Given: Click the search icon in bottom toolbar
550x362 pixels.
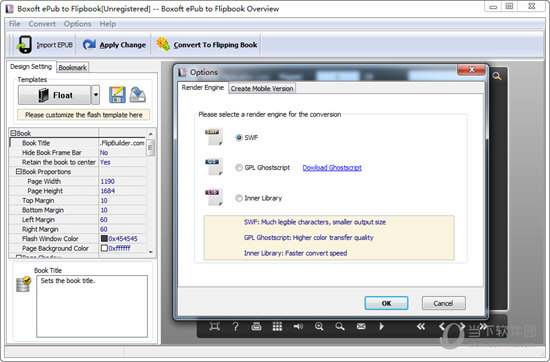Looking at the screenshot, I should (340, 327).
